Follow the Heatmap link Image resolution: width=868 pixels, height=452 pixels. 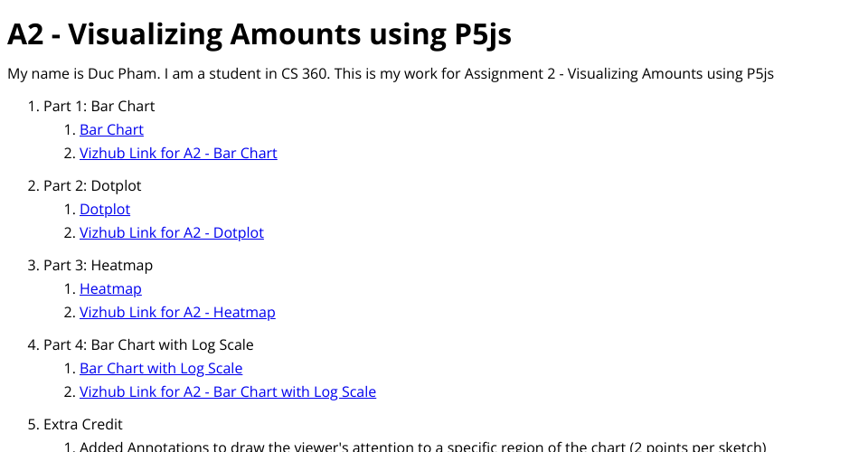(x=110, y=289)
